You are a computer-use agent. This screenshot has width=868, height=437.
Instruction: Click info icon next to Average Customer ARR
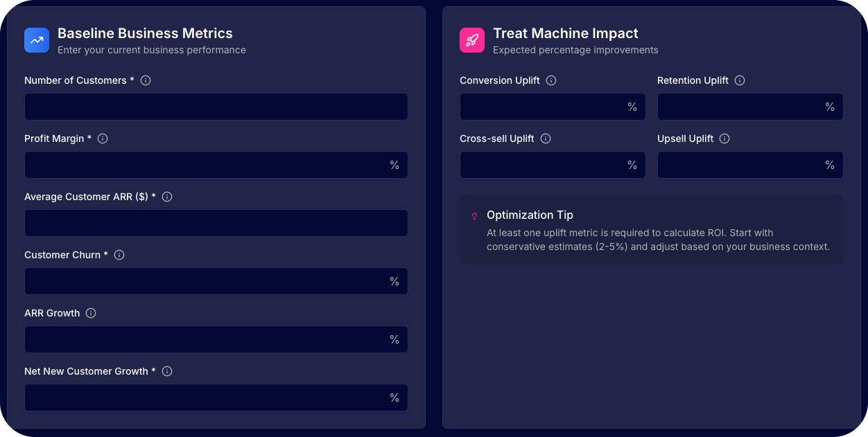tap(167, 197)
